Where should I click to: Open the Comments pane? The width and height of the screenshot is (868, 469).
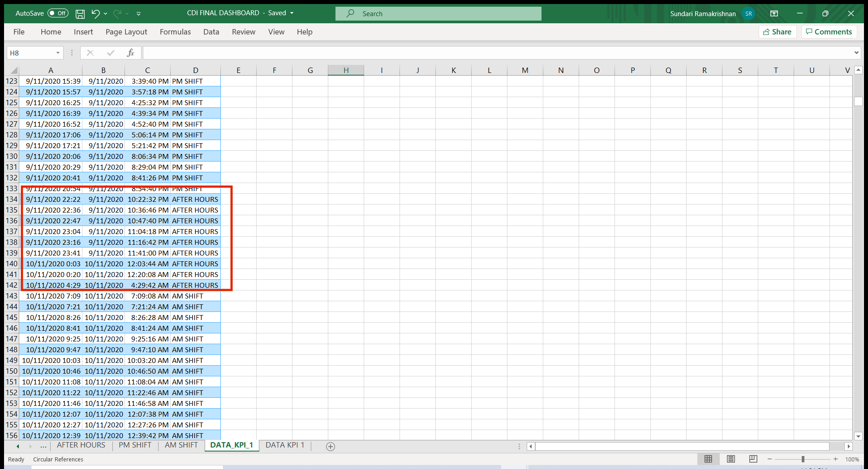[x=829, y=32]
